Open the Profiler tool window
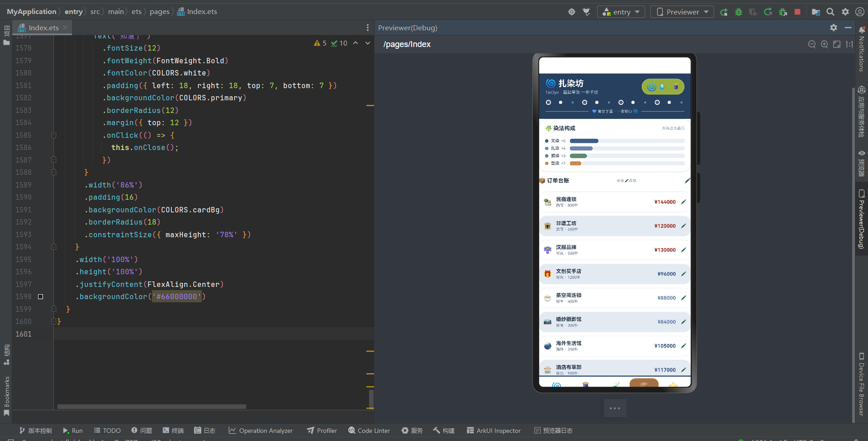Viewport: 868px width, 441px height. [322, 431]
